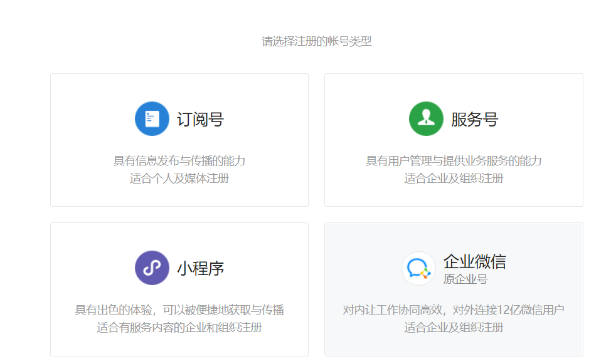Click text 具有信息发布与传播的能力
The width and height of the screenshot is (601, 364).
pyautogui.click(x=179, y=161)
